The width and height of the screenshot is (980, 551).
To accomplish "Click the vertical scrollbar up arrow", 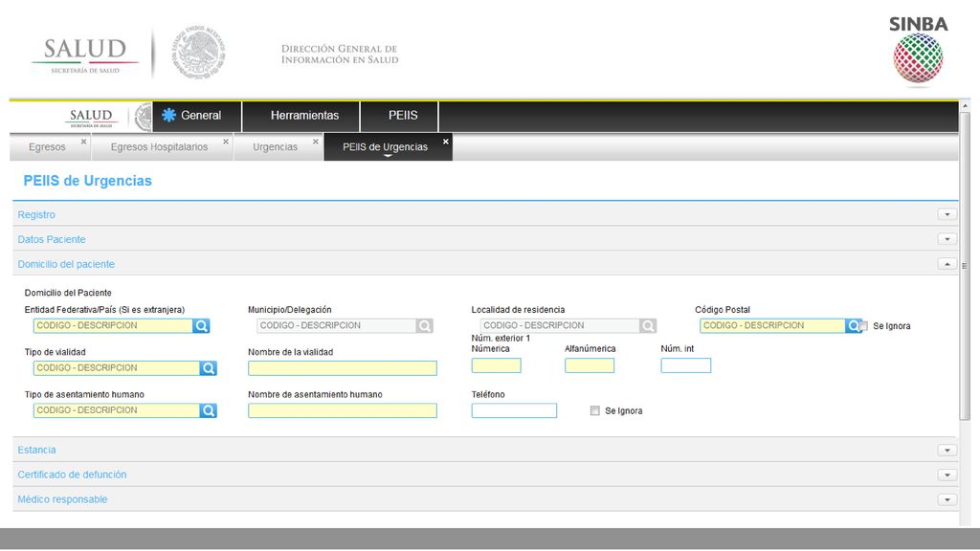I will click(965, 106).
